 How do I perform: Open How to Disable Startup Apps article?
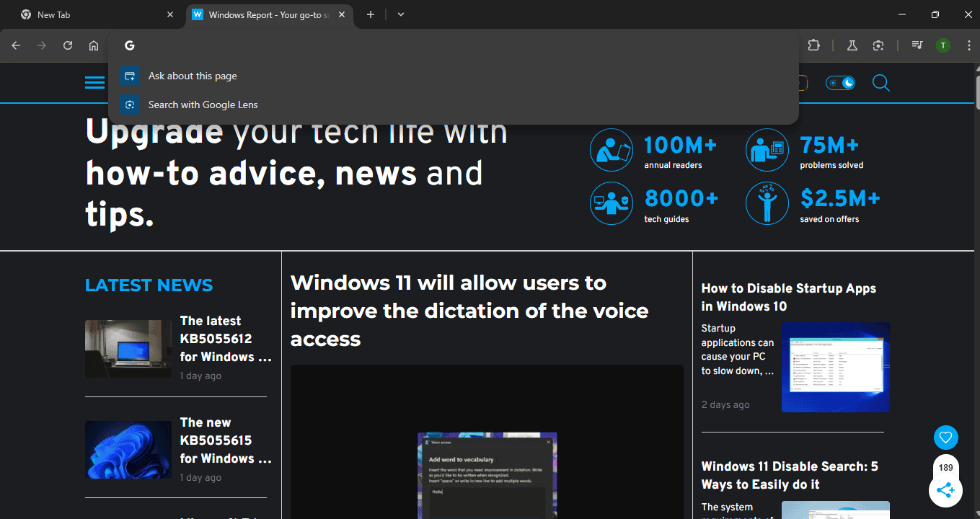[789, 297]
